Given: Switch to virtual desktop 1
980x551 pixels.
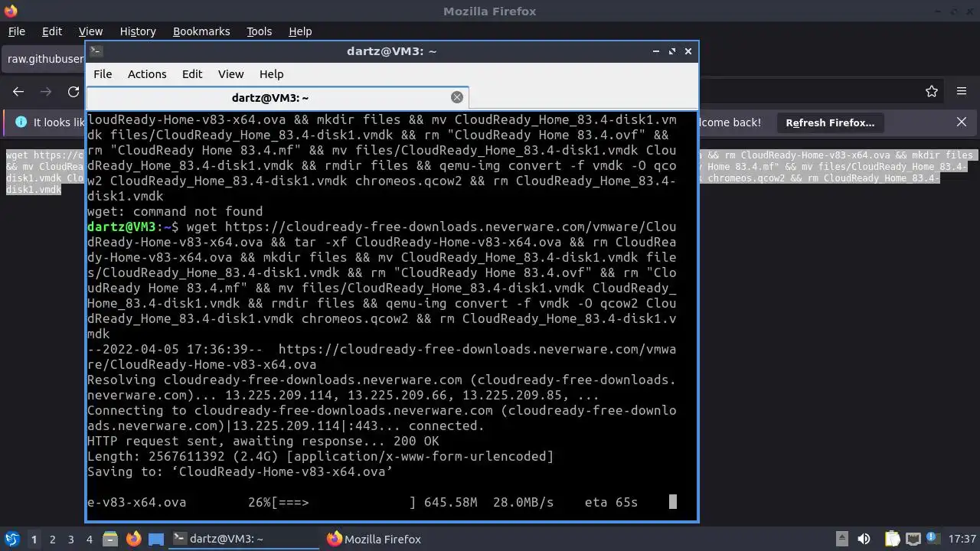Looking at the screenshot, I should [x=34, y=540].
